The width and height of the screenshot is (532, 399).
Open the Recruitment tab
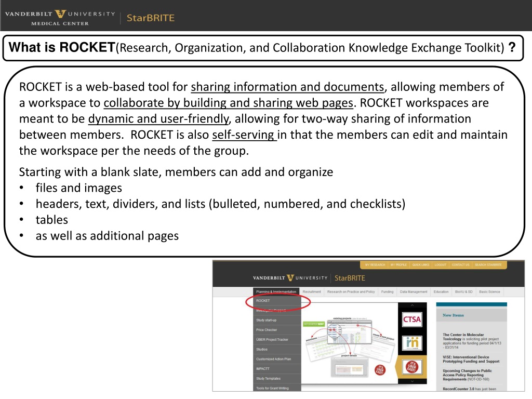pyautogui.click(x=312, y=292)
